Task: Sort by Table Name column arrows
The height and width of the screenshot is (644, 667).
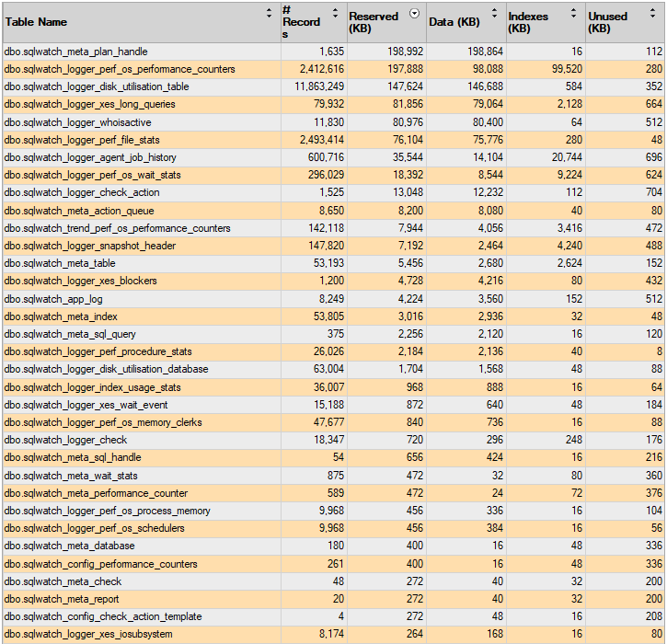Action: tap(269, 13)
